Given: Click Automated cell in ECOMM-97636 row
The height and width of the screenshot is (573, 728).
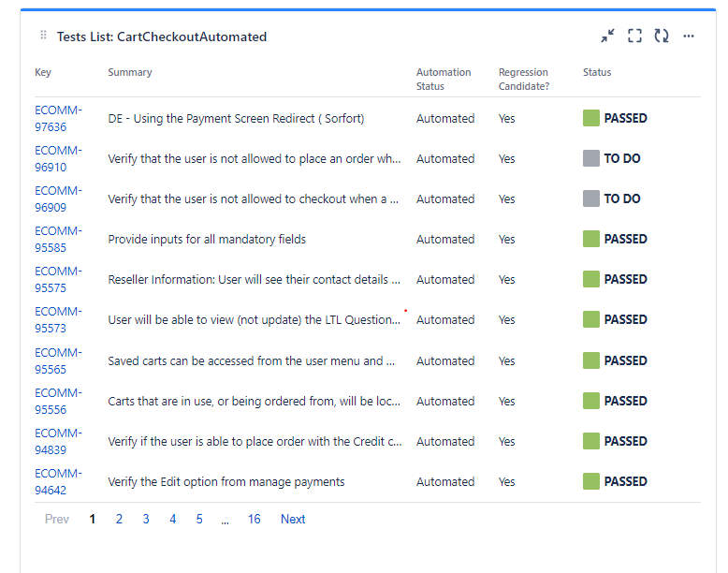Looking at the screenshot, I should pyautogui.click(x=445, y=119).
